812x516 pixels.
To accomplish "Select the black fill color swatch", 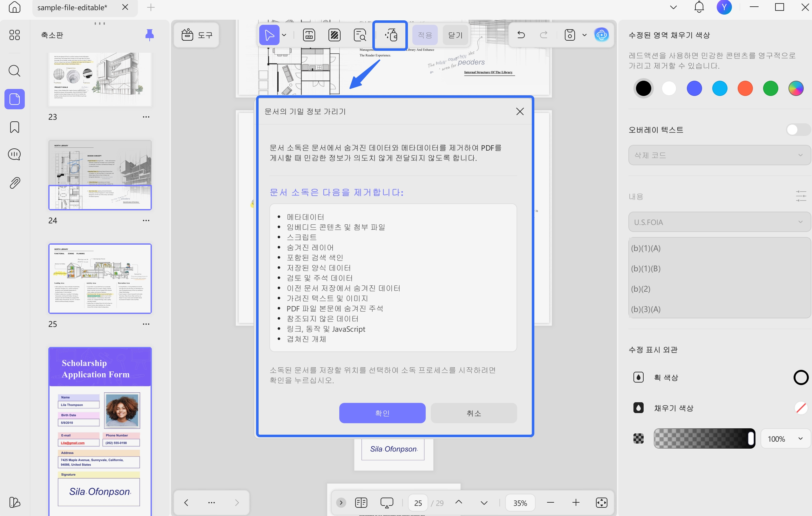I will coord(643,89).
